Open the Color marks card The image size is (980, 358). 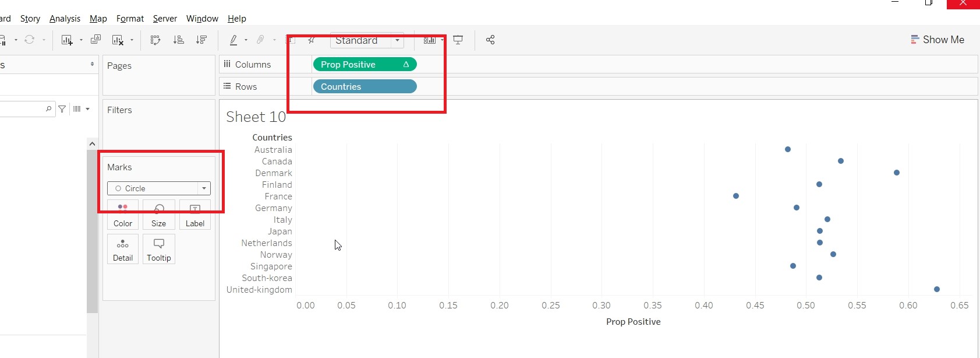tap(123, 215)
